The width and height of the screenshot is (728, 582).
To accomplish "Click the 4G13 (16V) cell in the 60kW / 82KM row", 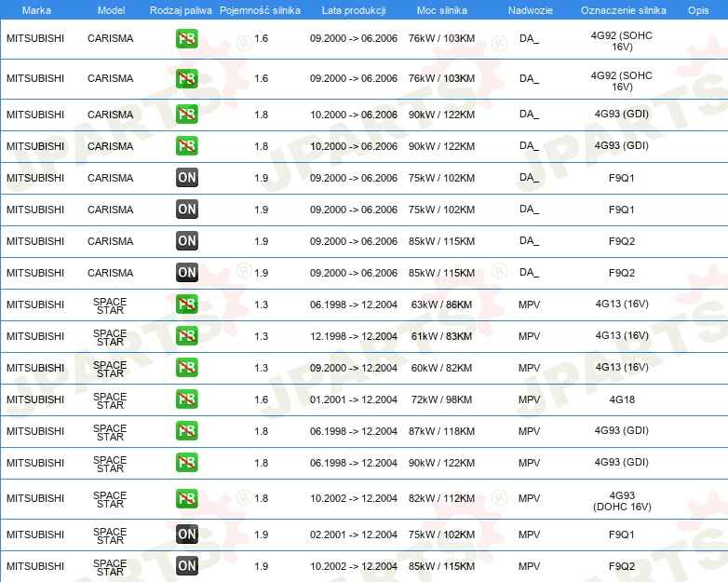I will [622, 367].
